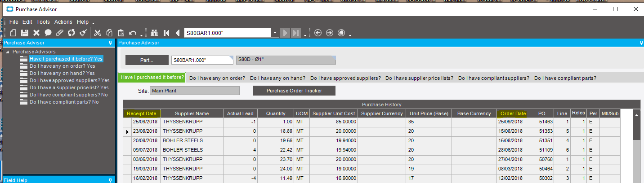The width and height of the screenshot is (644, 183).
Task: Click the Home icon in the toolbar
Action: (341, 33)
